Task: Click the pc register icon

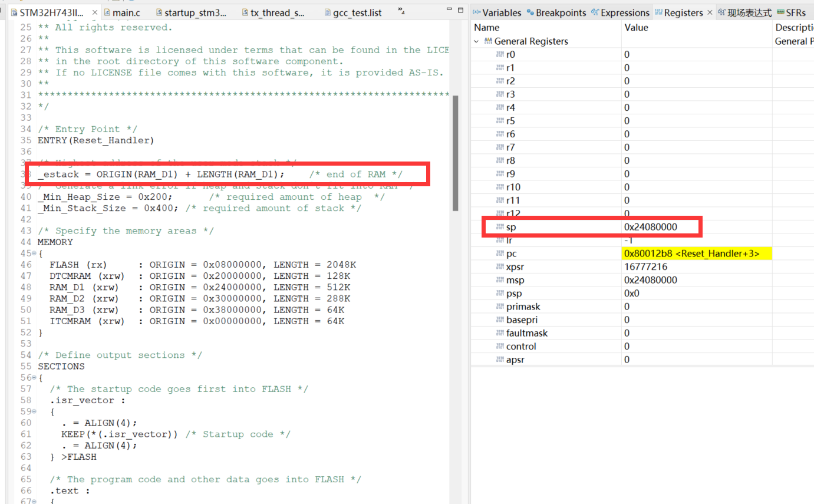Action: click(x=500, y=253)
